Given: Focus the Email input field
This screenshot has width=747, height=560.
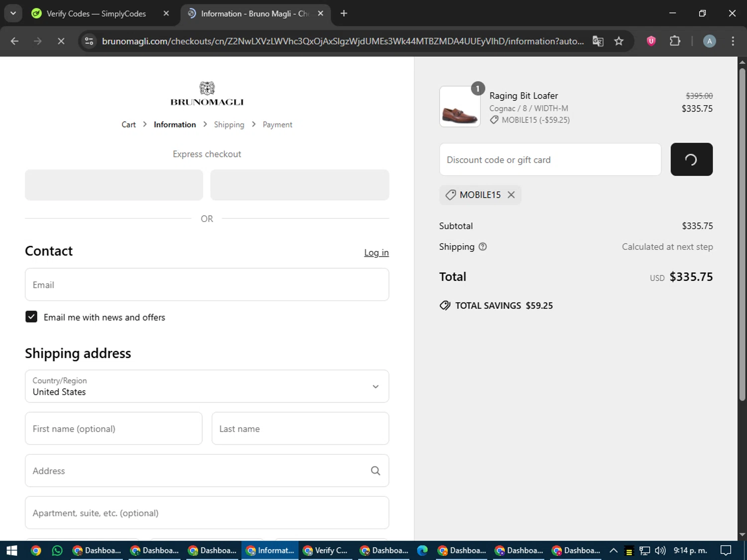Looking at the screenshot, I should [x=207, y=285].
